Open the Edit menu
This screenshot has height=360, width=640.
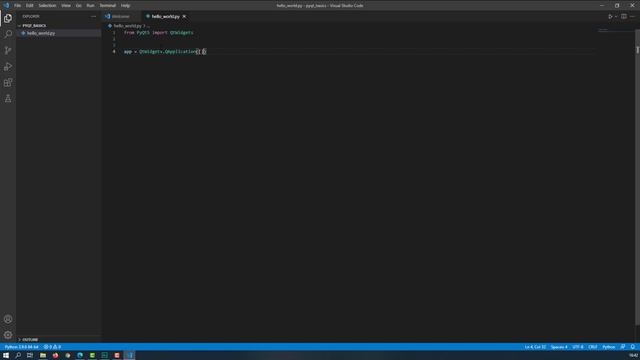[29, 6]
